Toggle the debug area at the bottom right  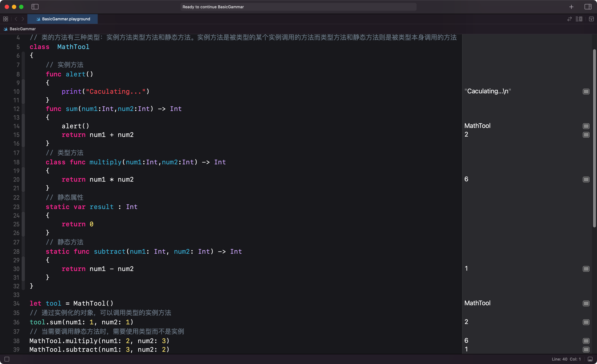click(590, 359)
